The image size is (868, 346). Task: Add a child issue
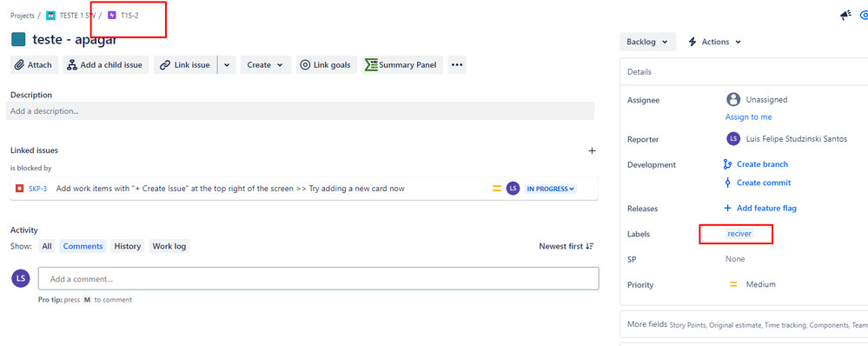105,65
